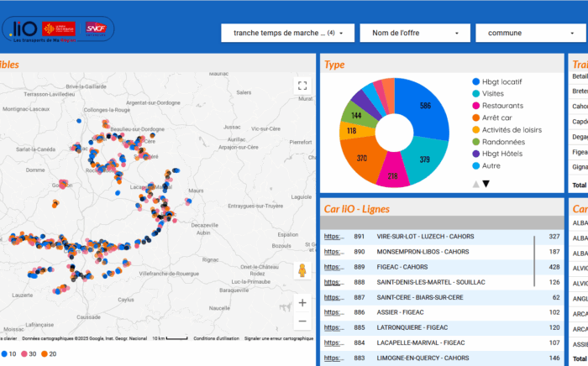Click the liO logo in header

[22, 29]
